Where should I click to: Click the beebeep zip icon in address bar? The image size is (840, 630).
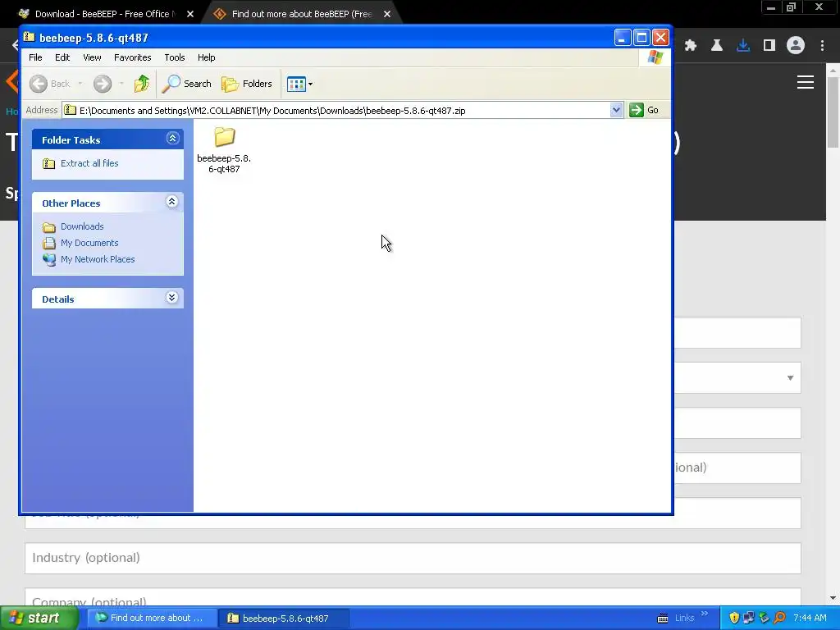pos(71,111)
